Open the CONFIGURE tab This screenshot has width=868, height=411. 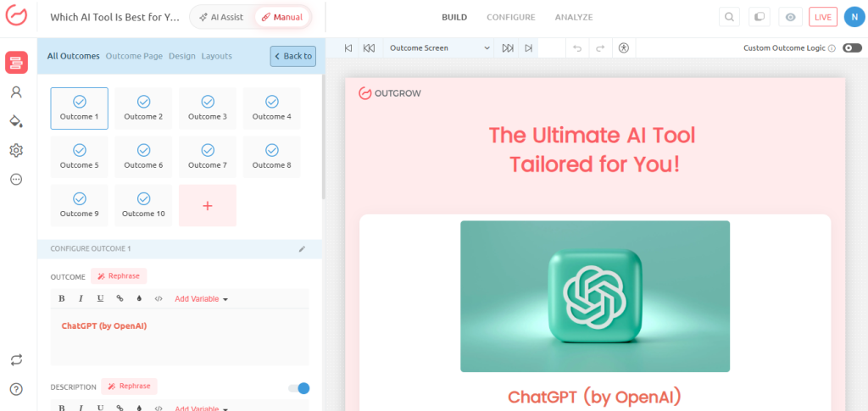[x=511, y=17]
